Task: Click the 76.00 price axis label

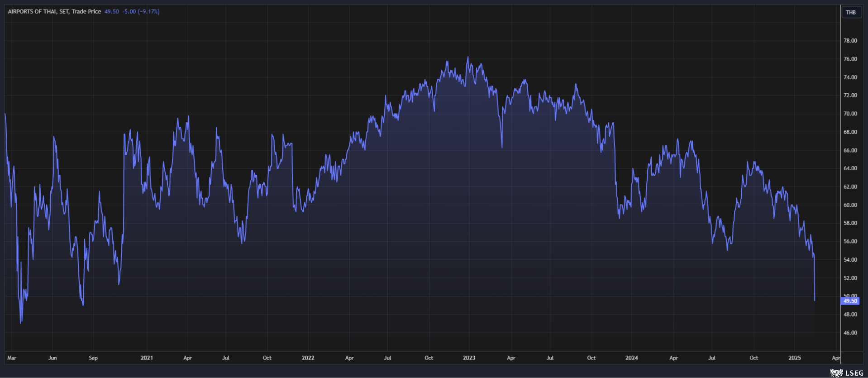Action: coord(850,59)
